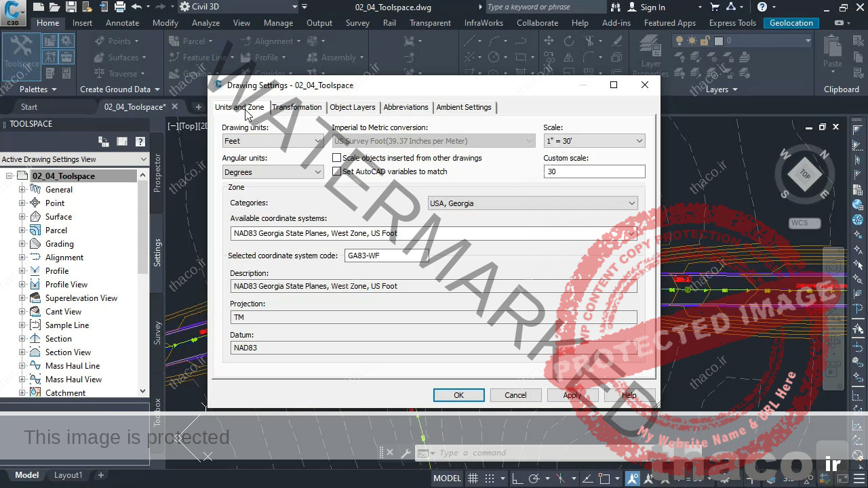Click the Save icon in quick access toolbar
868x488 pixels.
71,7
